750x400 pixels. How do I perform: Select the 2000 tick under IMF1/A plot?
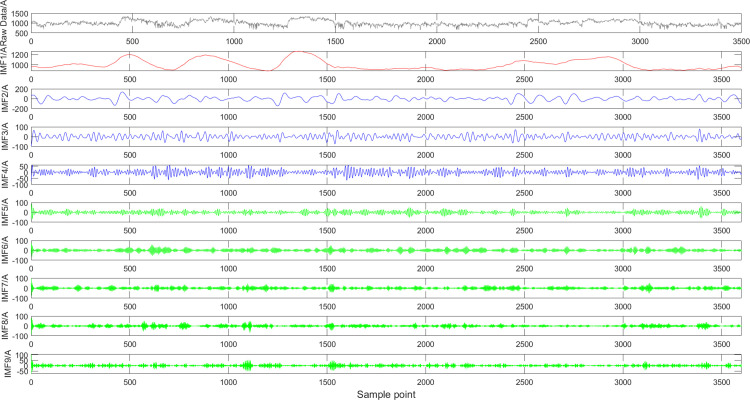pos(425,79)
